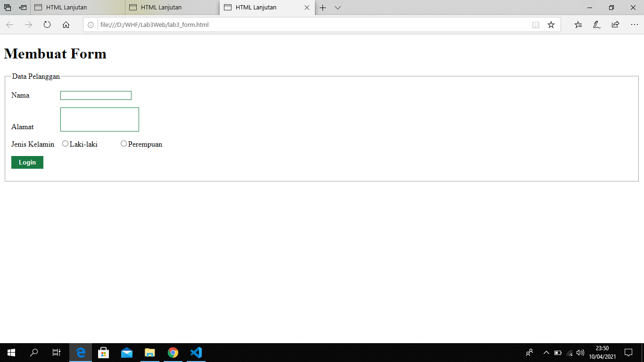644x362 pixels.
Task: Open Reading view icon in address bar
Action: click(536, 25)
